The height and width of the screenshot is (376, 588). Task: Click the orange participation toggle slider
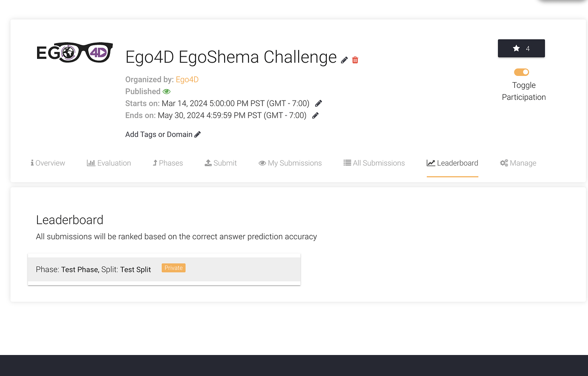(521, 72)
